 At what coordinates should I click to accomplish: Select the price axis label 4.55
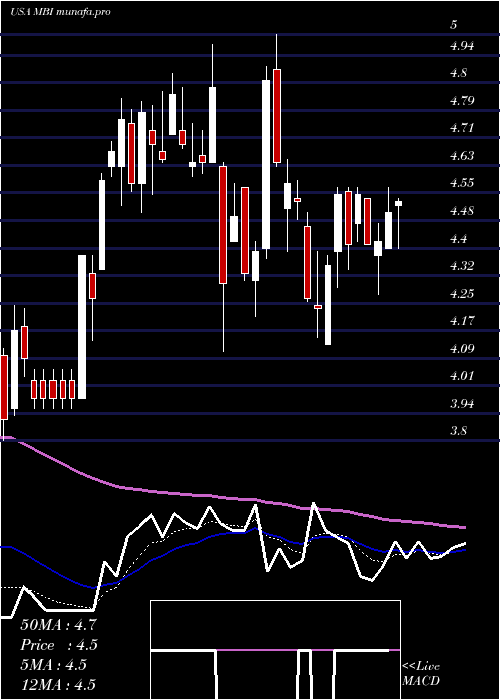pos(462,183)
